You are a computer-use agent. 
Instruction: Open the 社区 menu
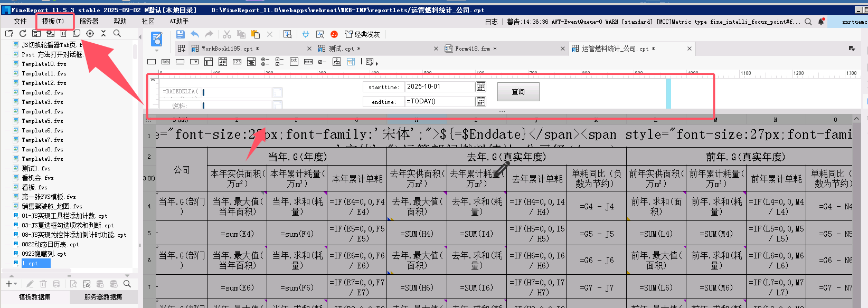coord(148,21)
